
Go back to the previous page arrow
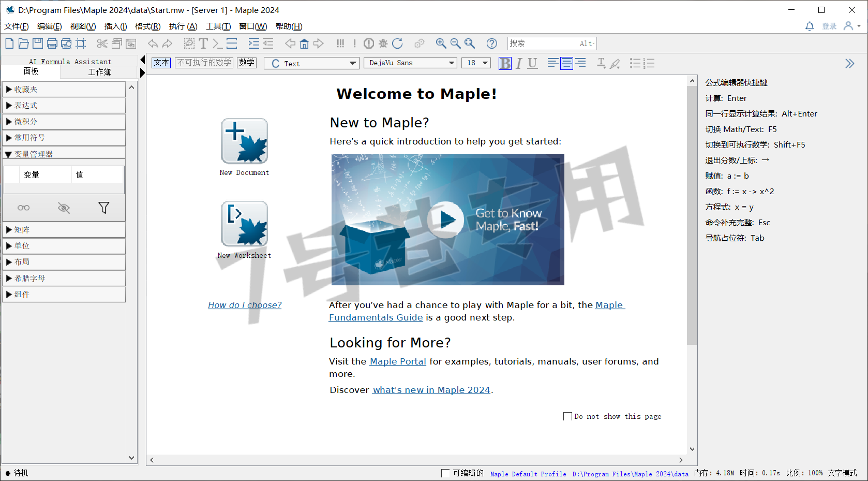click(x=290, y=43)
